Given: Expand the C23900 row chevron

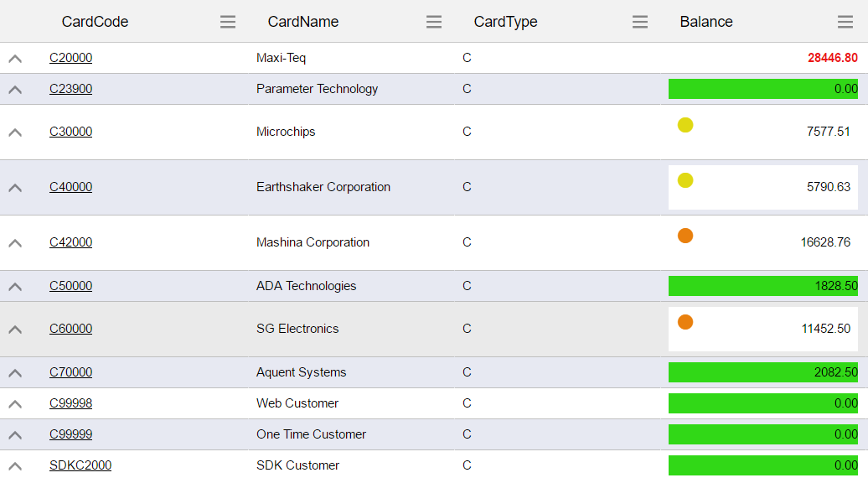Looking at the screenshot, I should (x=15, y=89).
